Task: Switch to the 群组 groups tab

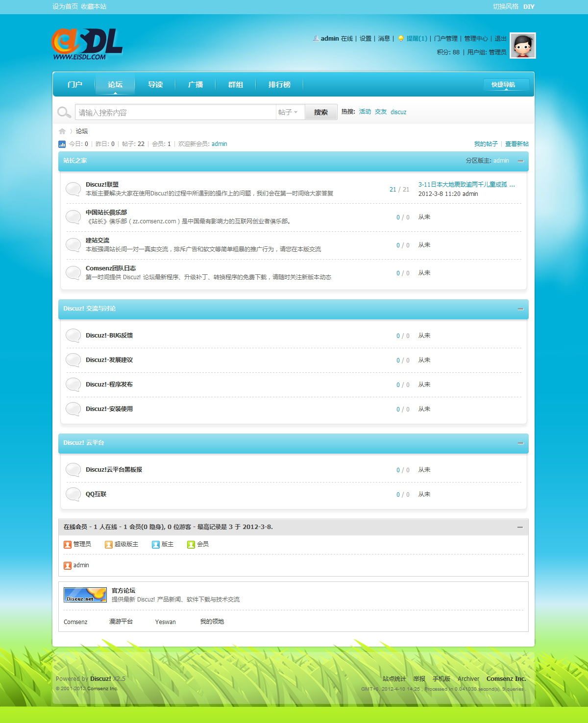Action: pos(236,84)
